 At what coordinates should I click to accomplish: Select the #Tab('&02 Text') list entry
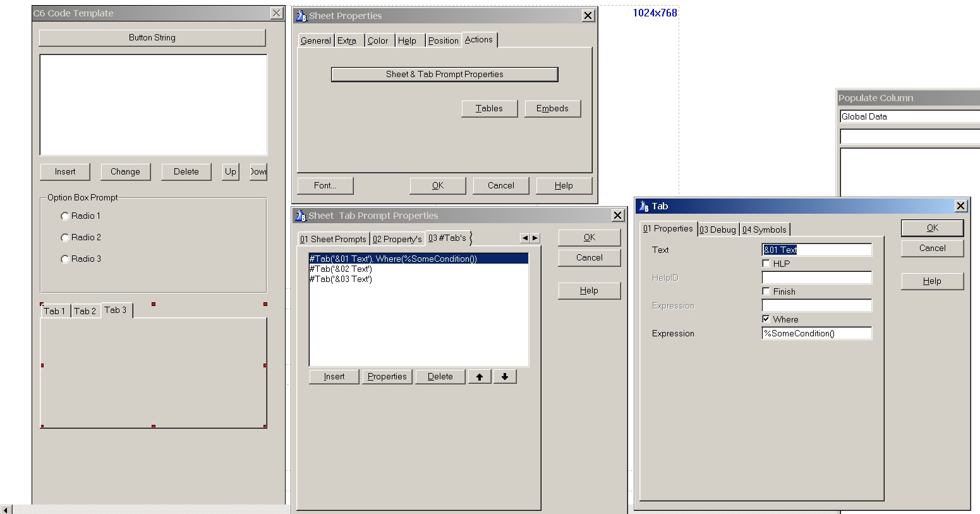341,269
